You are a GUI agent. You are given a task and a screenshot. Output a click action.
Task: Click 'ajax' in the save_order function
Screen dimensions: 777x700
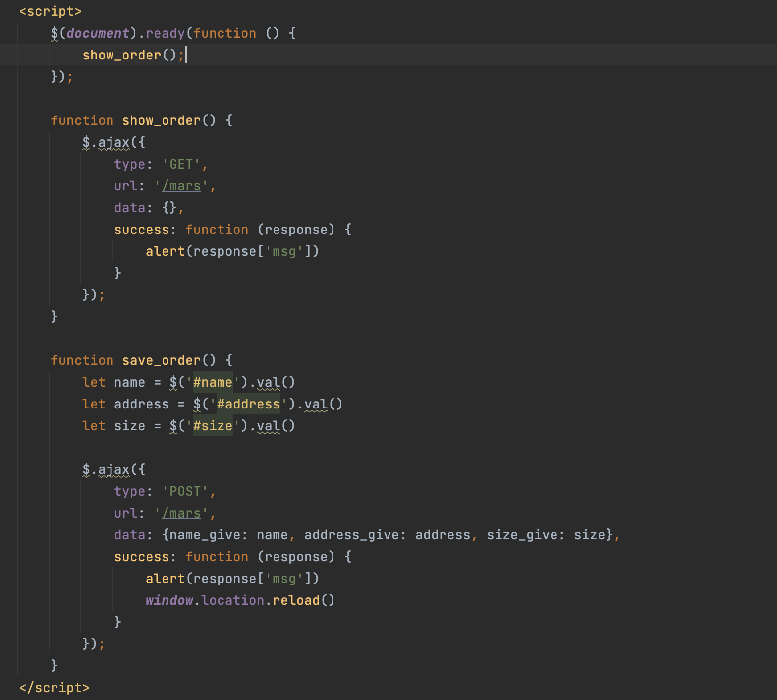click(114, 469)
